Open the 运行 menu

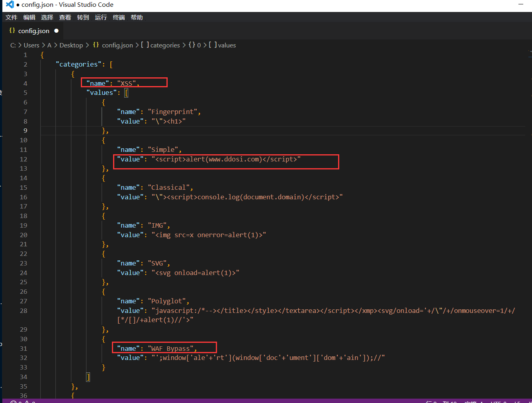(101, 17)
